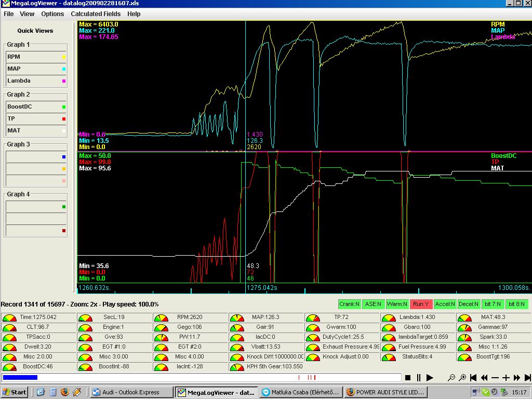Click the minus icon in playback controls
The image size is (532, 399).
click(x=495, y=378)
